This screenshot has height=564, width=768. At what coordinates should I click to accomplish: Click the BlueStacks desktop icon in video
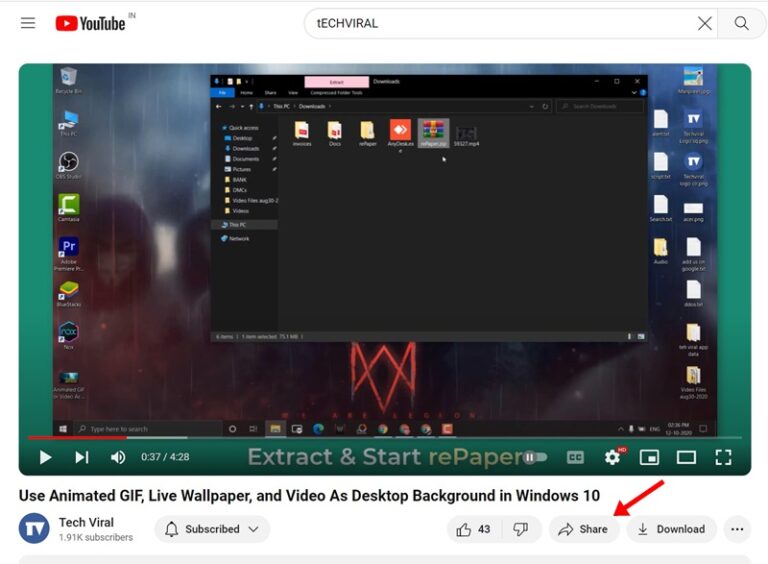(x=69, y=294)
